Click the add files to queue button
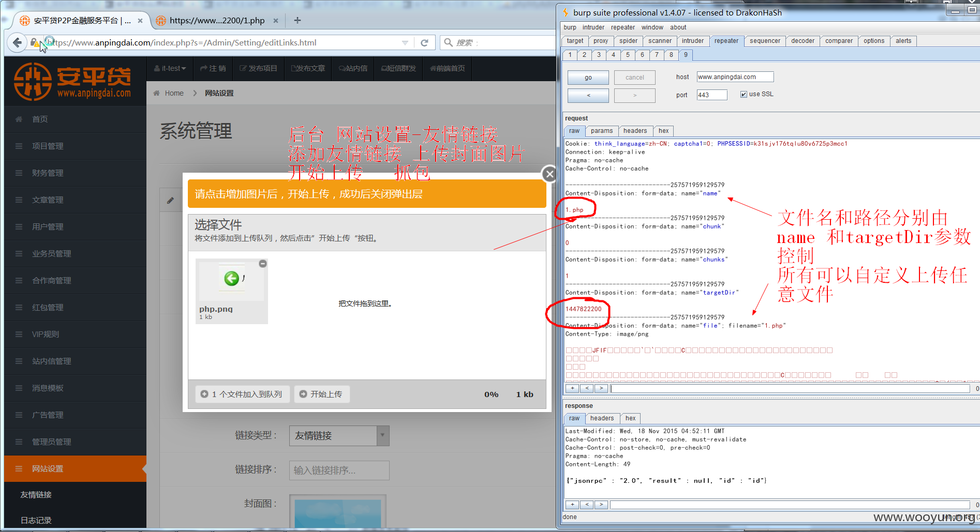Screen dimensions: 980x532 (242, 394)
